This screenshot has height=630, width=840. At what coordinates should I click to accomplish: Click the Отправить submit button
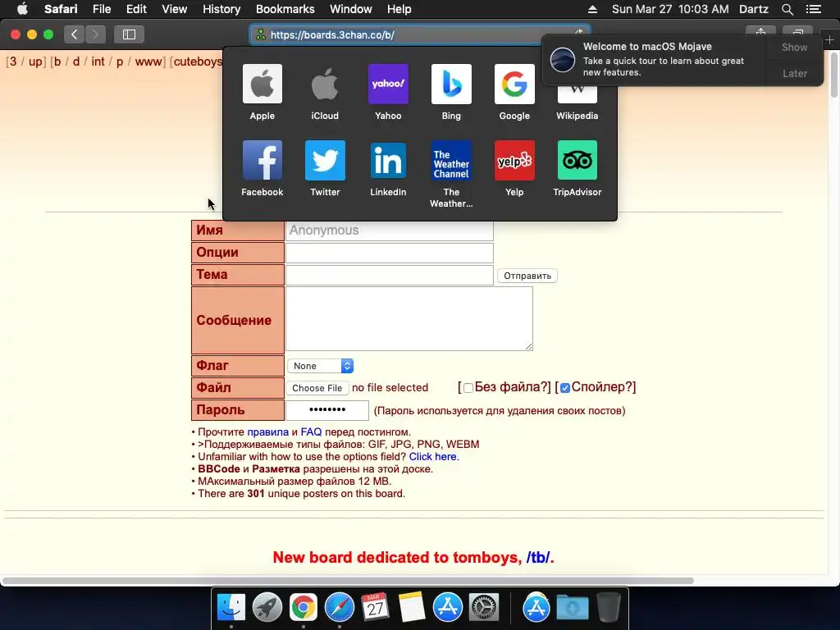click(x=527, y=276)
